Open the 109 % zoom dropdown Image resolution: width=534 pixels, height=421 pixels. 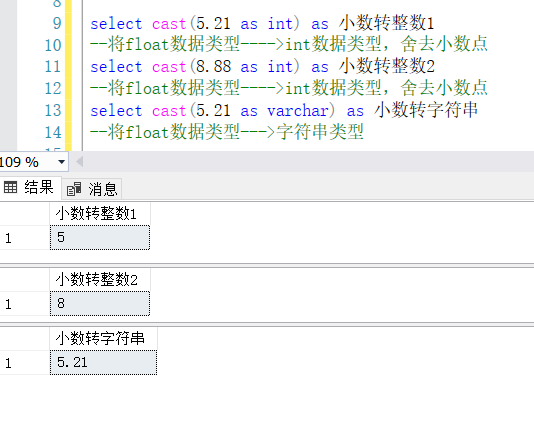point(61,162)
